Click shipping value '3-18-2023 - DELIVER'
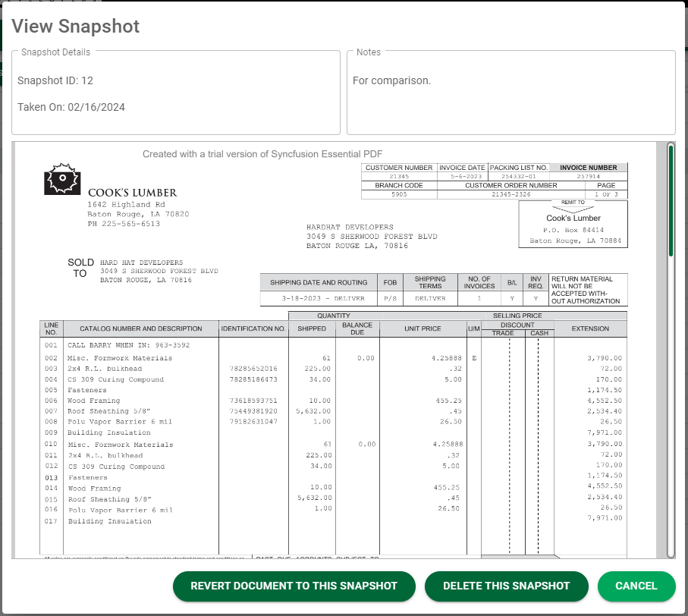The width and height of the screenshot is (688, 616). click(323, 298)
